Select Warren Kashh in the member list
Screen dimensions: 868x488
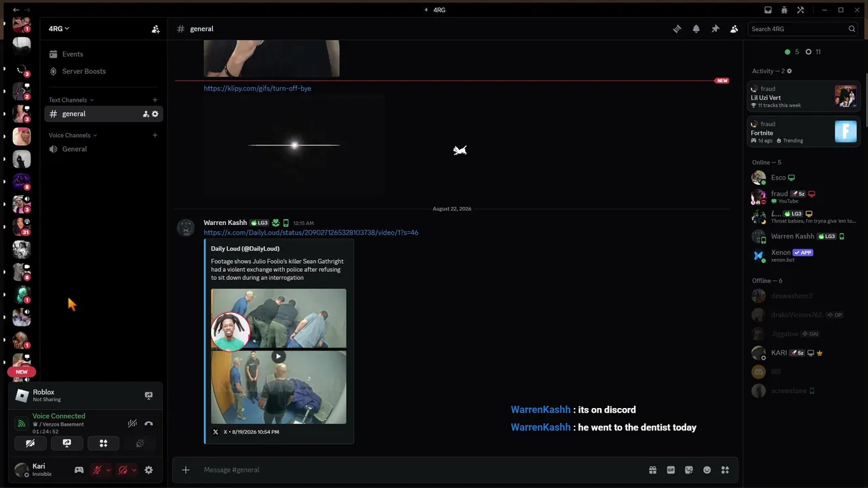(x=804, y=237)
